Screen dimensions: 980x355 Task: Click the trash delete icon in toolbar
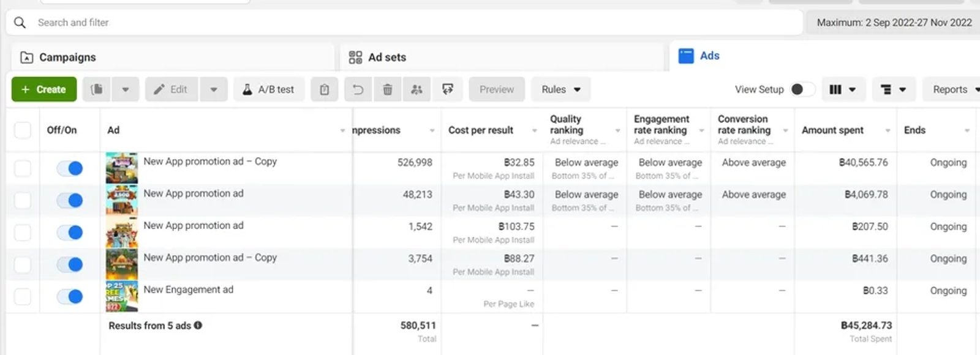[387, 89]
